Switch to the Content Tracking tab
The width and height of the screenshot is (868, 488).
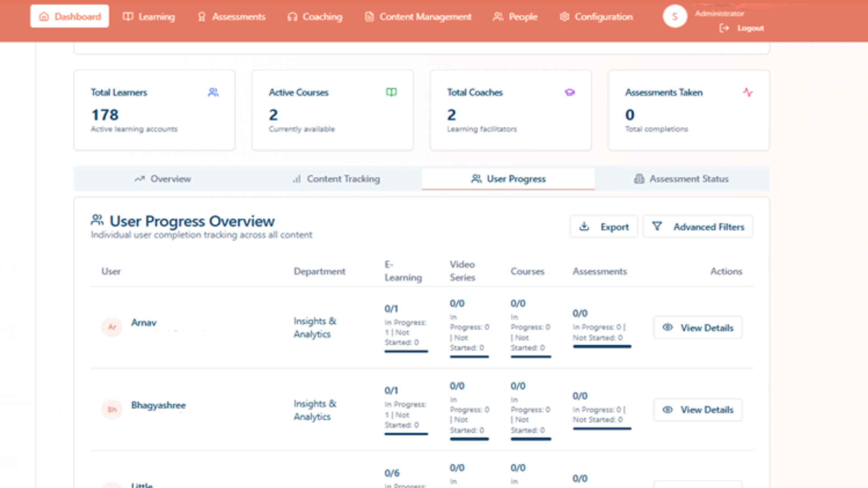(x=336, y=179)
